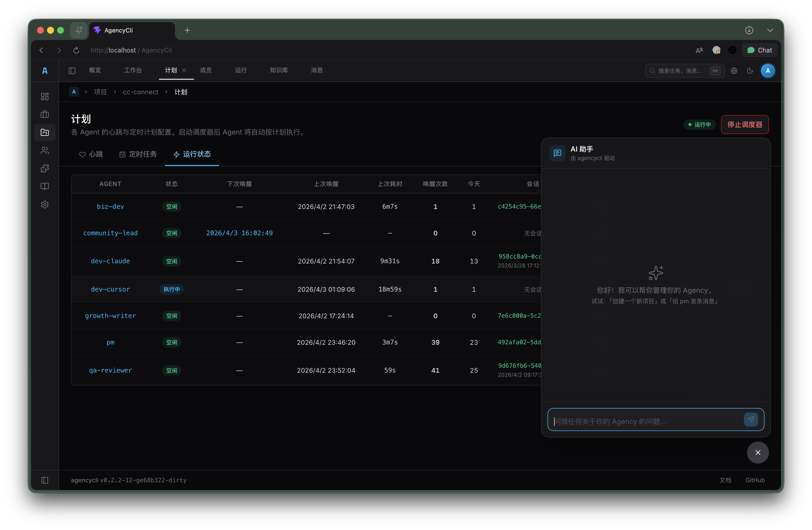
Task: Focus the AI assistant question input field
Action: click(x=645, y=421)
